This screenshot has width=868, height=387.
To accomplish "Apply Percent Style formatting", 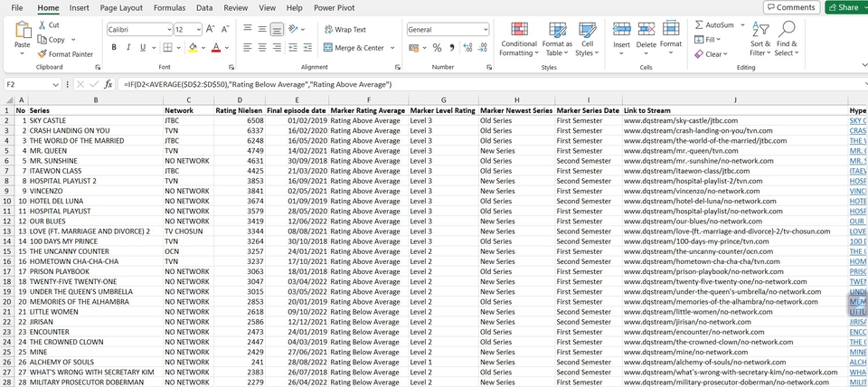I will (x=437, y=48).
